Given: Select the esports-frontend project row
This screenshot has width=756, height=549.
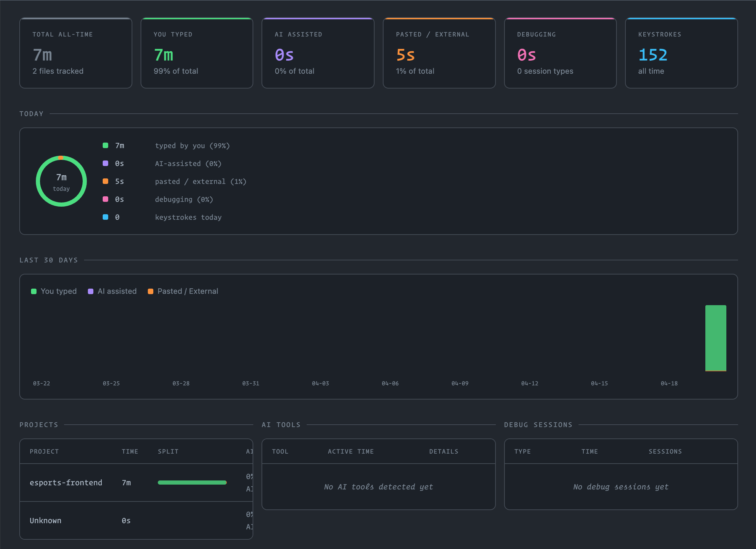Looking at the screenshot, I should 136,483.
